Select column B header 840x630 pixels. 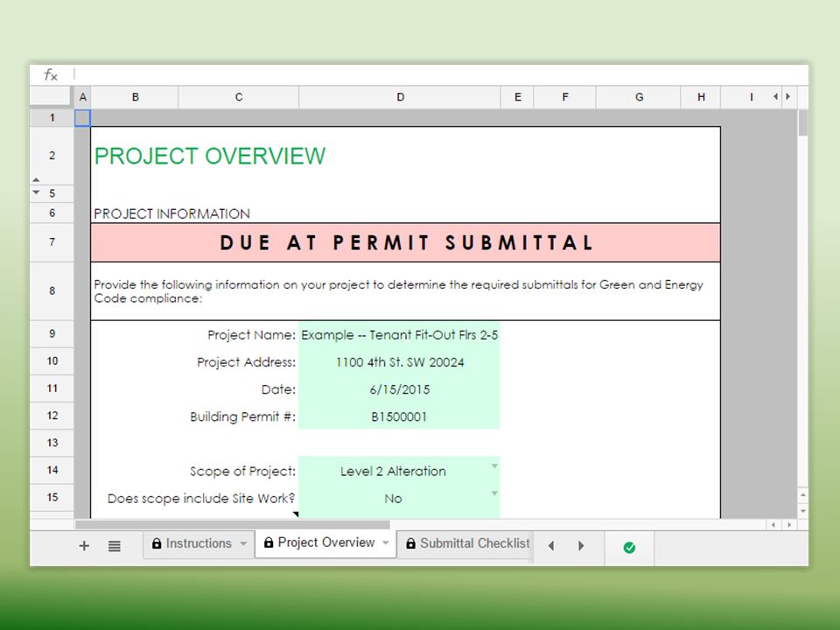[x=135, y=97]
